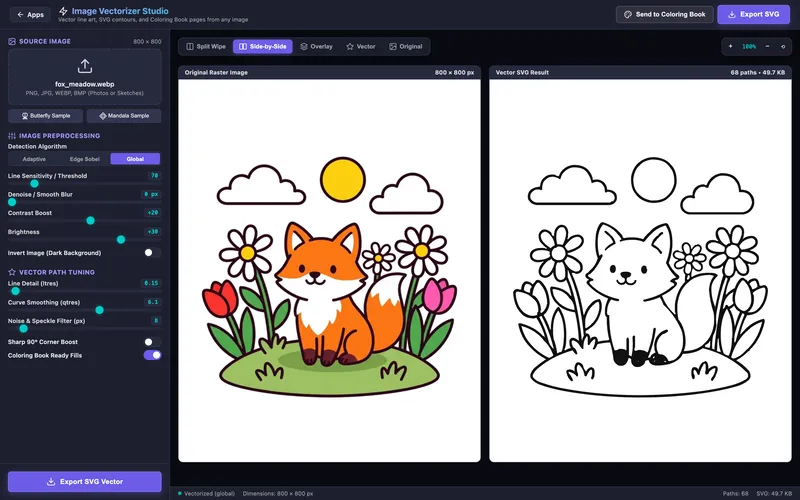Click the Contrast Boost value +20
The width and height of the screenshot is (800, 500).
click(x=153, y=213)
